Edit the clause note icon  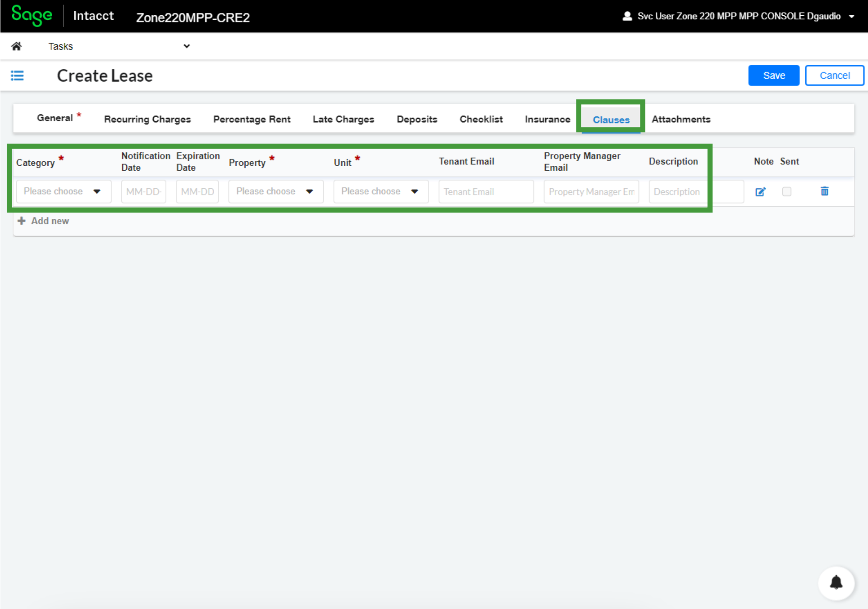point(760,191)
